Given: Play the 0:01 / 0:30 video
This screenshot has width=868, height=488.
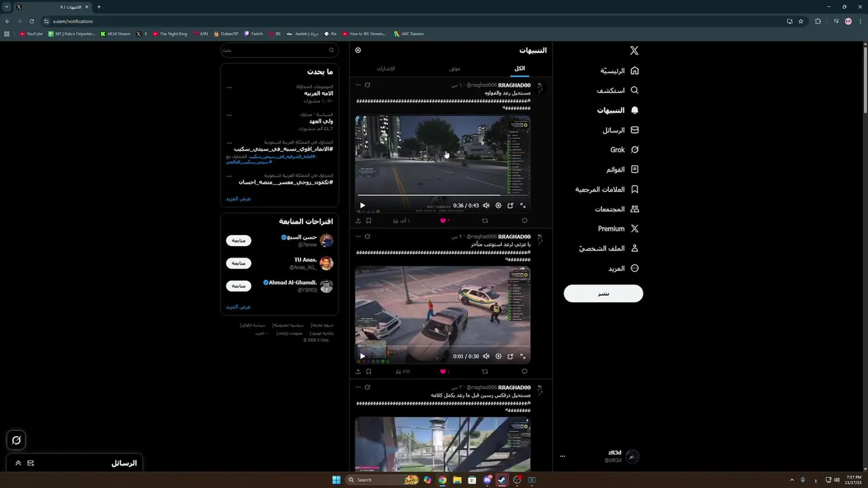Looking at the screenshot, I should pyautogui.click(x=362, y=356).
